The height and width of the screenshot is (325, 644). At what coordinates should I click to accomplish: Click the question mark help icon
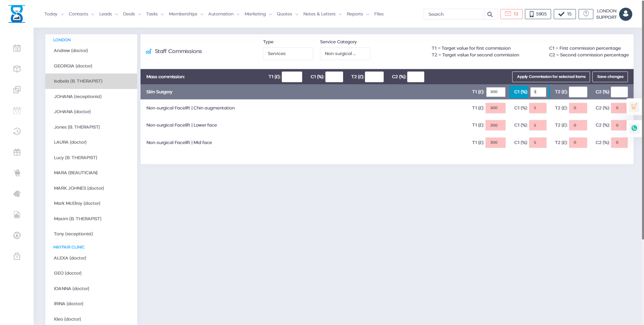pos(586,14)
